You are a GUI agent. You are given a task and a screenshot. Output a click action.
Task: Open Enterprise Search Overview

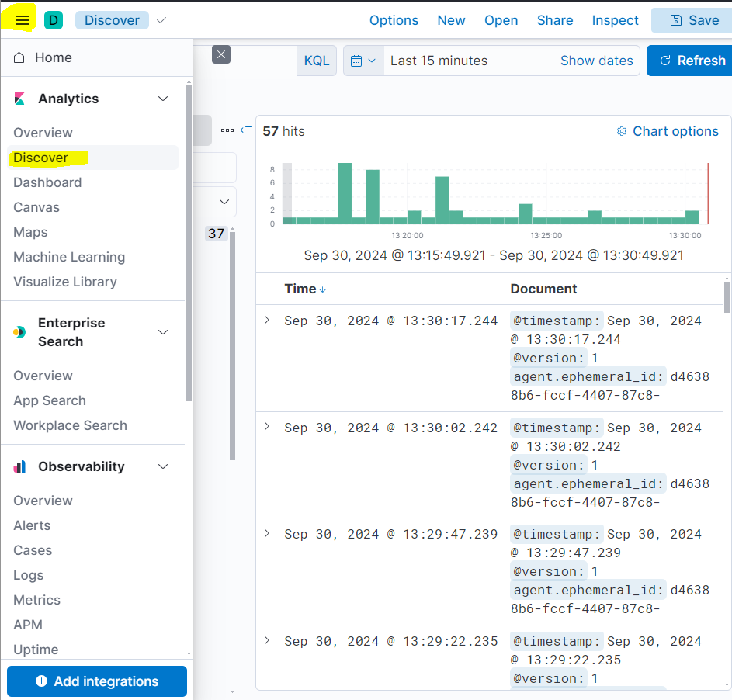point(43,376)
